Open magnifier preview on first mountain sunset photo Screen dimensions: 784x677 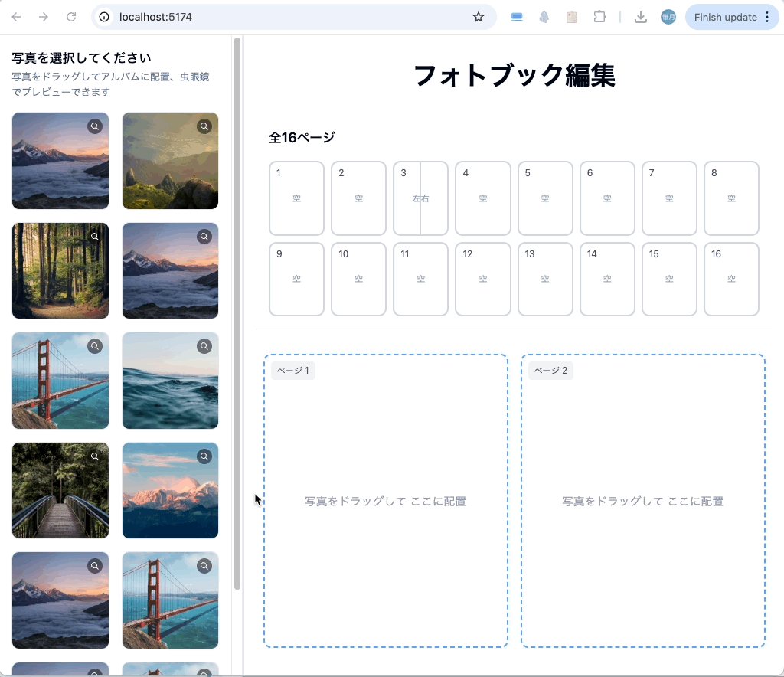point(95,126)
